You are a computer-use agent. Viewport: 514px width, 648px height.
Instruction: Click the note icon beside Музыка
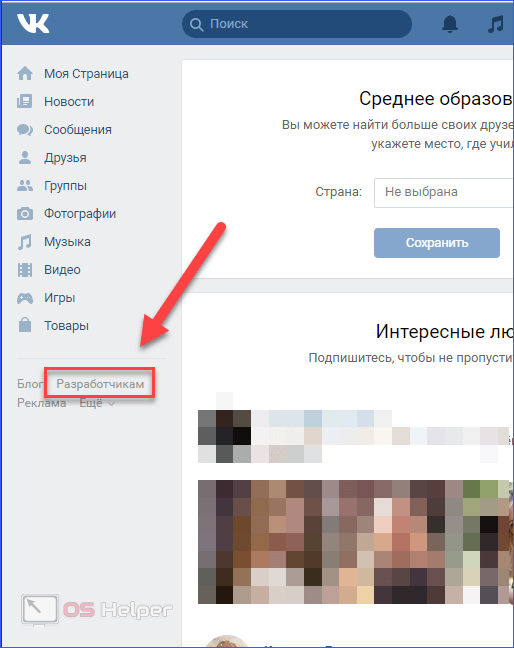tap(25, 242)
